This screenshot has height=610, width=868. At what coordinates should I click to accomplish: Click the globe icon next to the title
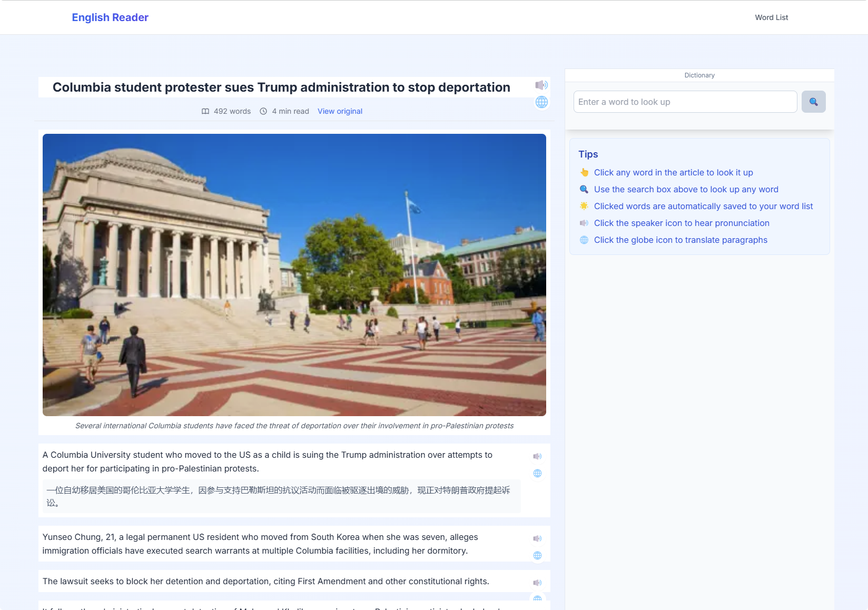541,102
